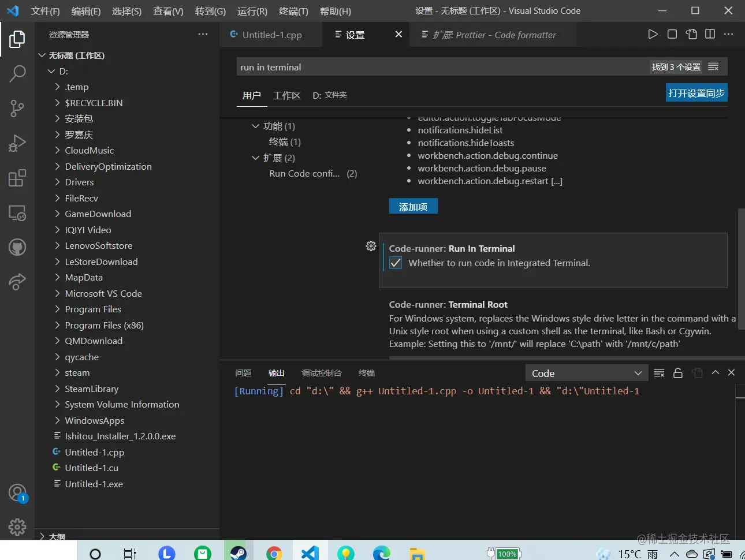The width and height of the screenshot is (745, 560).
Task: Switch to the Prettier - Code formatter tab
Action: (x=494, y=35)
